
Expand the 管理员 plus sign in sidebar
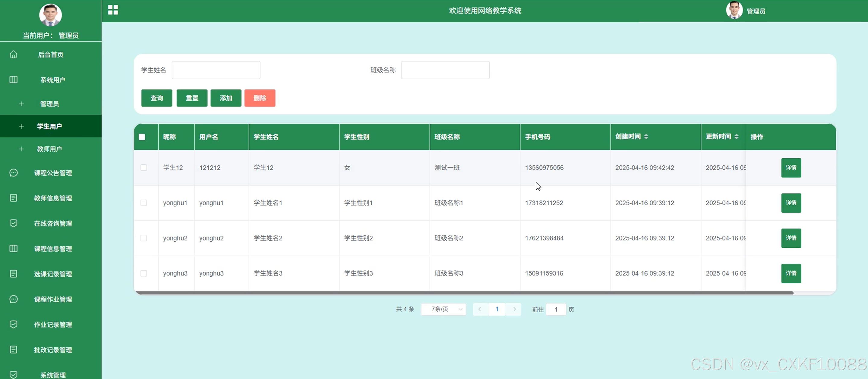coord(22,104)
